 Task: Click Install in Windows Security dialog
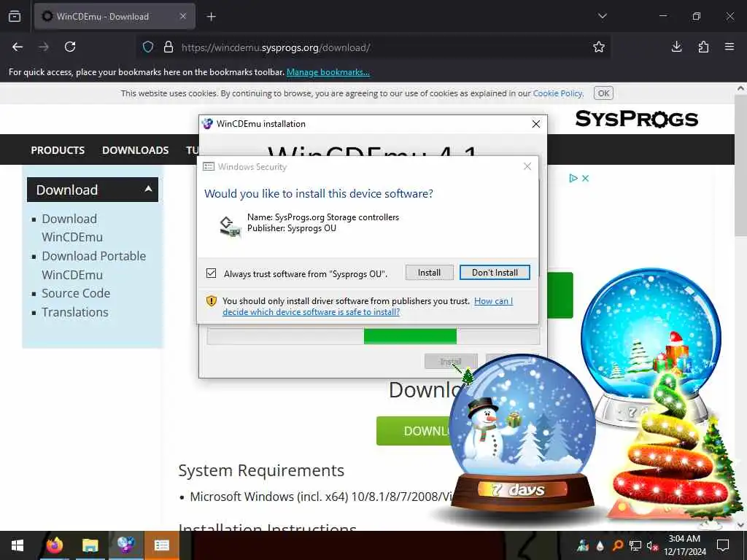pyautogui.click(x=429, y=273)
